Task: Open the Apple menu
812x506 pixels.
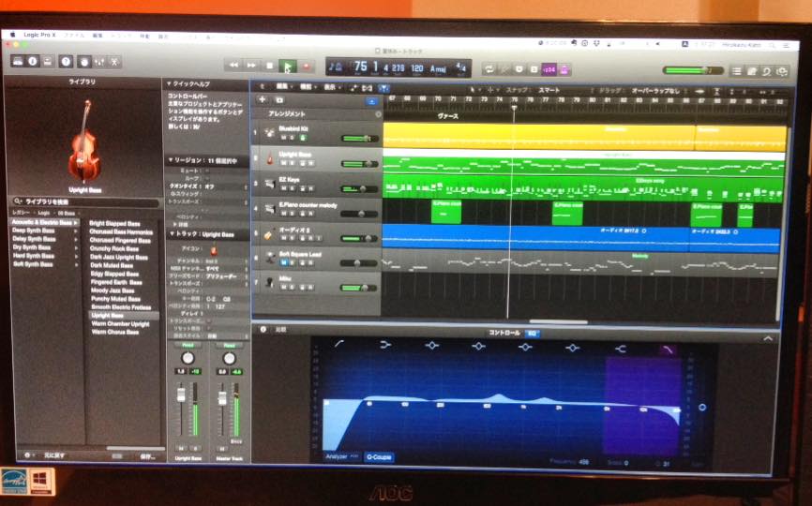Action: pyautogui.click(x=13, y=34)
